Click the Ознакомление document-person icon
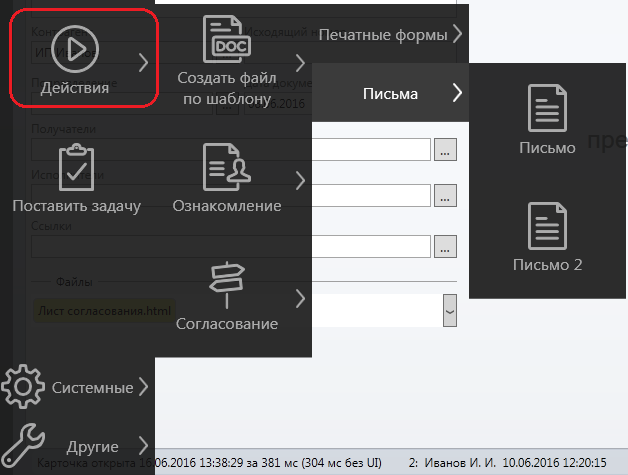This screenshot has height=475, width=628. tap(227, 166)
